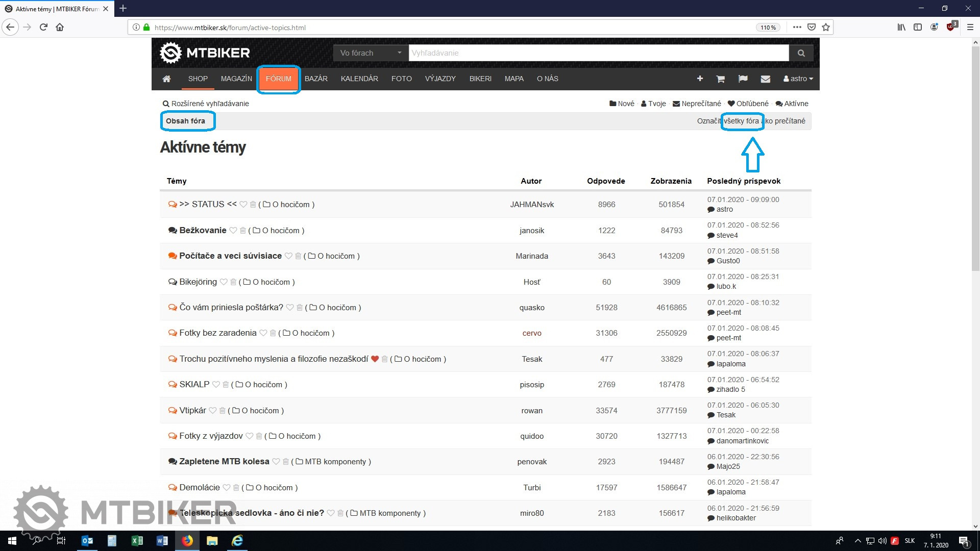The image size is (980, 551).
Task: Toggle favorite heart on the SKIALP topic
Action: (216, 385)
